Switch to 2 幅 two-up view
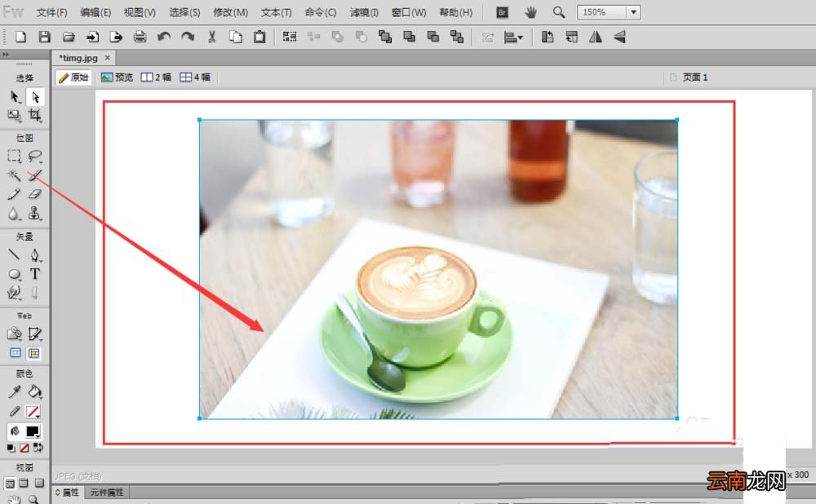 156,77
